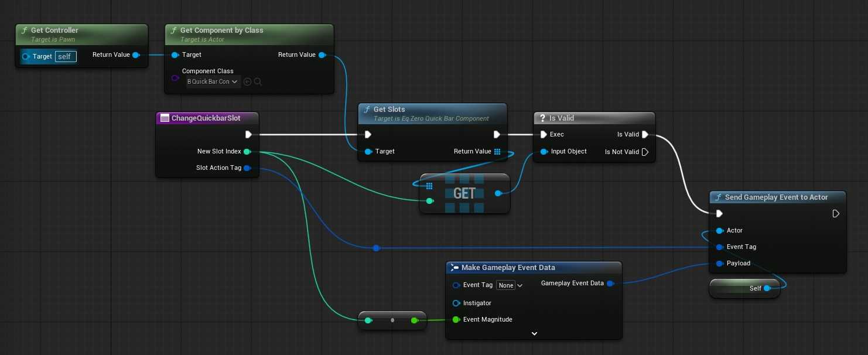Click the GET array node
This screenshot has height=355, width=868.
click(464, 193)
